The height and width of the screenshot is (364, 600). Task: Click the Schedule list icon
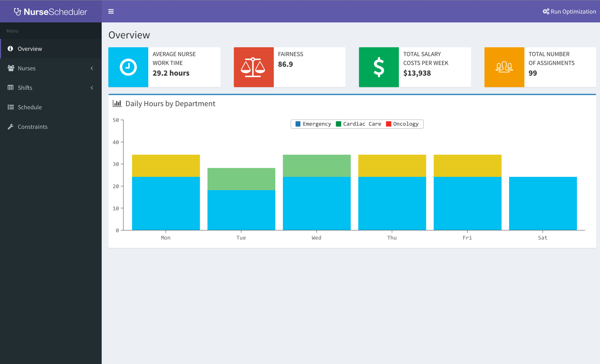(x=11, y=107)
